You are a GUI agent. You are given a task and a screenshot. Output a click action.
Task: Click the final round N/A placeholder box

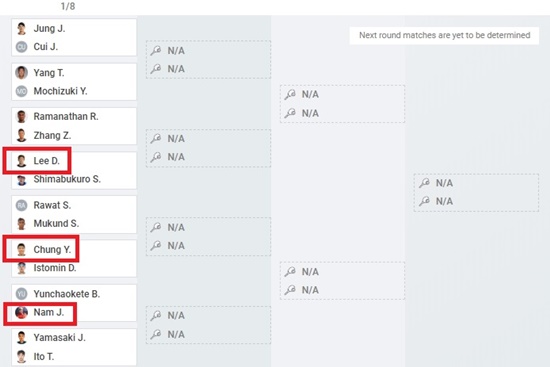[476, 192]
